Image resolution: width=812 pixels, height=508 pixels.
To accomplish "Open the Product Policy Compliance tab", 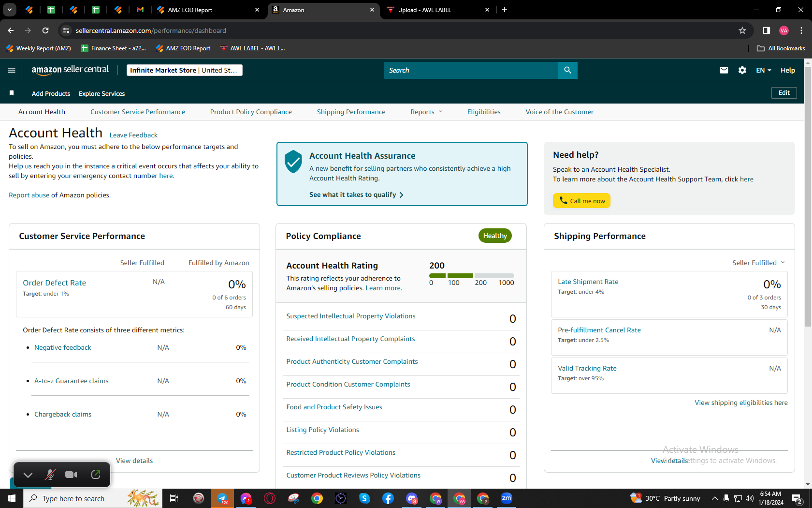I will click(x=251, y=112).
